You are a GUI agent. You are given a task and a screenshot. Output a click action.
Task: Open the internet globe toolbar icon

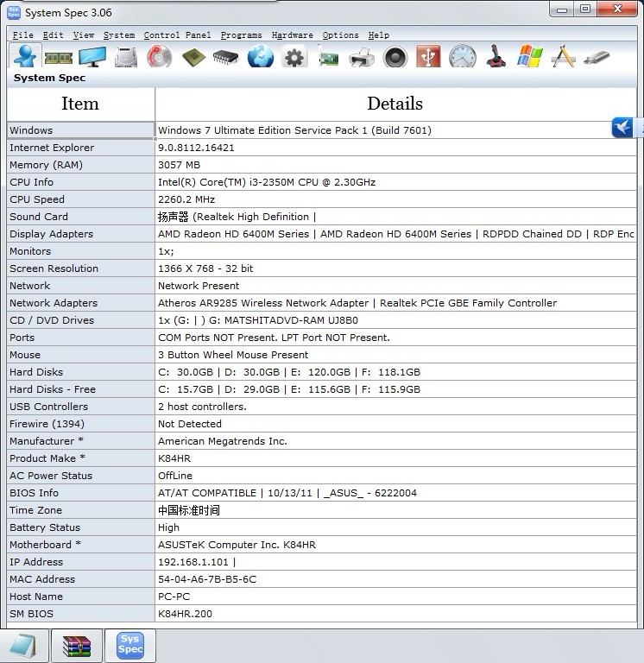point(260,58)
